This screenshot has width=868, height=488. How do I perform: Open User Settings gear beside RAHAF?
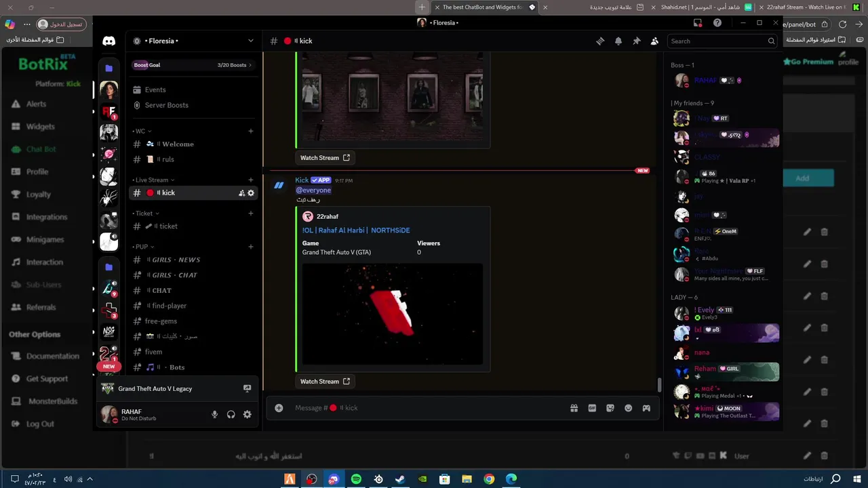(248, 415)
